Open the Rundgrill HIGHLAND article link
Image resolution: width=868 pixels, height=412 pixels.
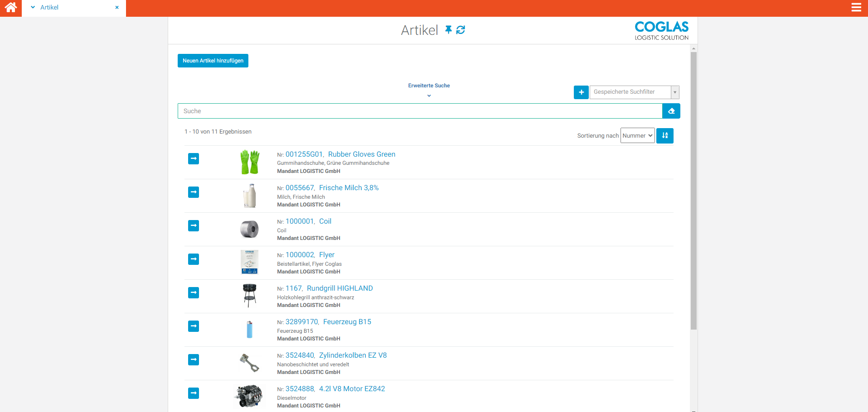point(339,288)
